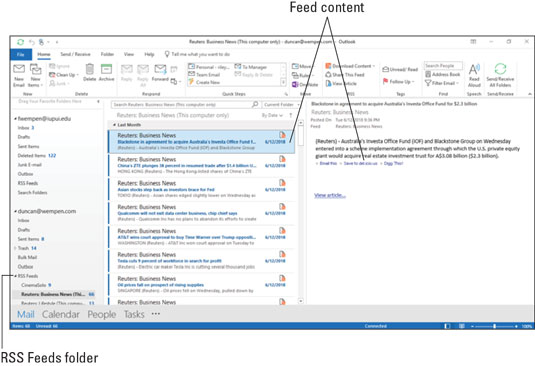Open the Address Book

443,74
